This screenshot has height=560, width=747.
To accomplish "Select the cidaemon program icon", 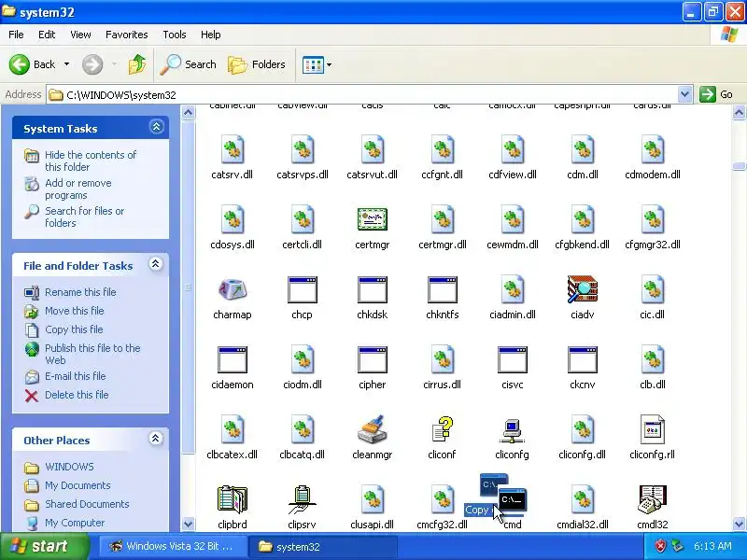I will 232,359.
